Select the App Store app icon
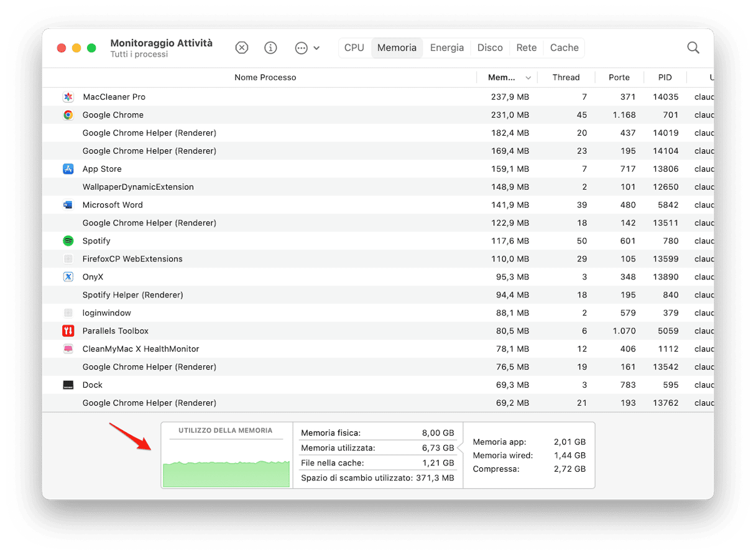The image size is (756, 555). [x=68, y=169]
